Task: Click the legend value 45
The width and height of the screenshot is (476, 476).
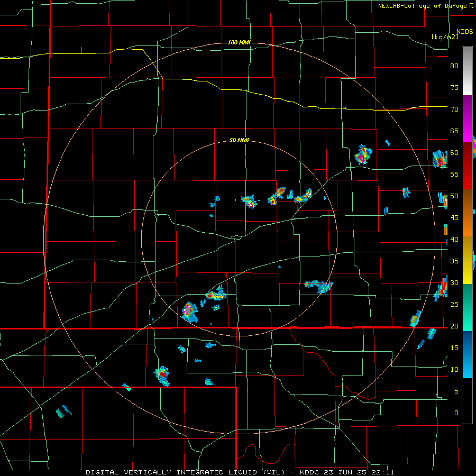Action: 454,218
